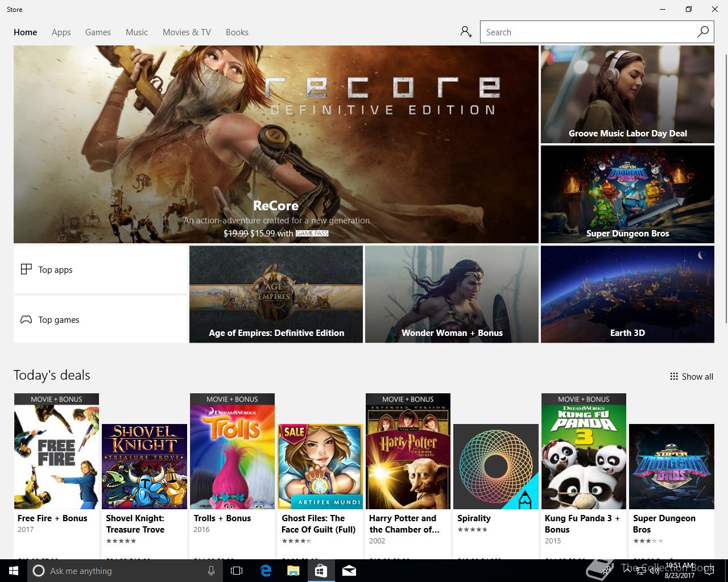
Task: Open Ghost Files: The Face Of Guilt cover
Action: click(320, 467)
